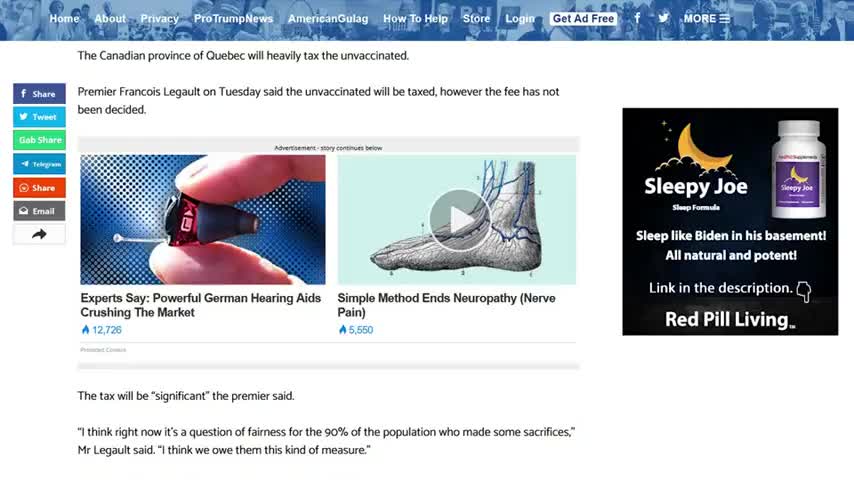The image size is (854, 480).
Task: Tweet the article using the Tweet button
Action: click(39, 117)
